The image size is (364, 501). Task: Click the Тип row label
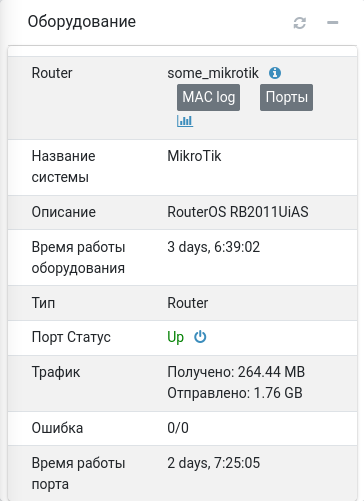point(43,303)
